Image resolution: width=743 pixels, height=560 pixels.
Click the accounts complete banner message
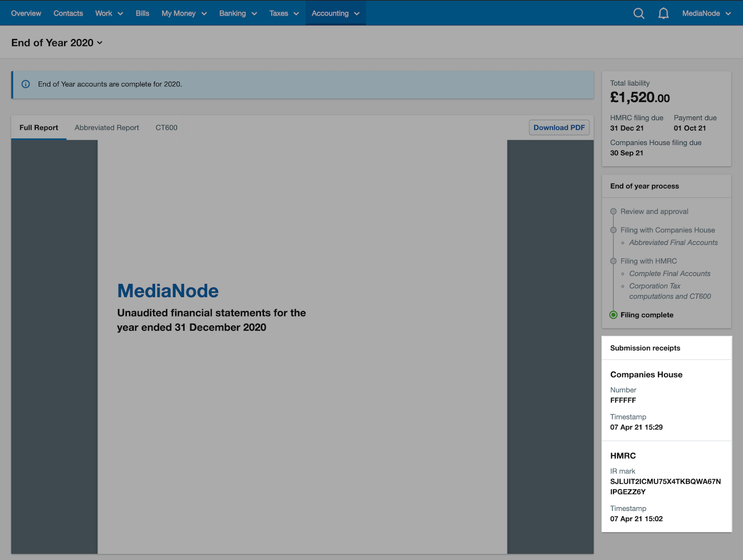(x=110, y=84)
